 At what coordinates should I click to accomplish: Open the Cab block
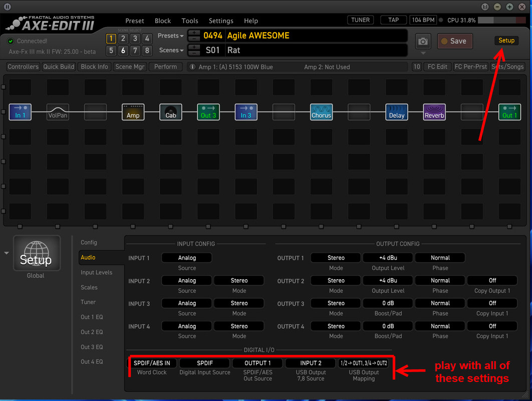coord(171,112)
